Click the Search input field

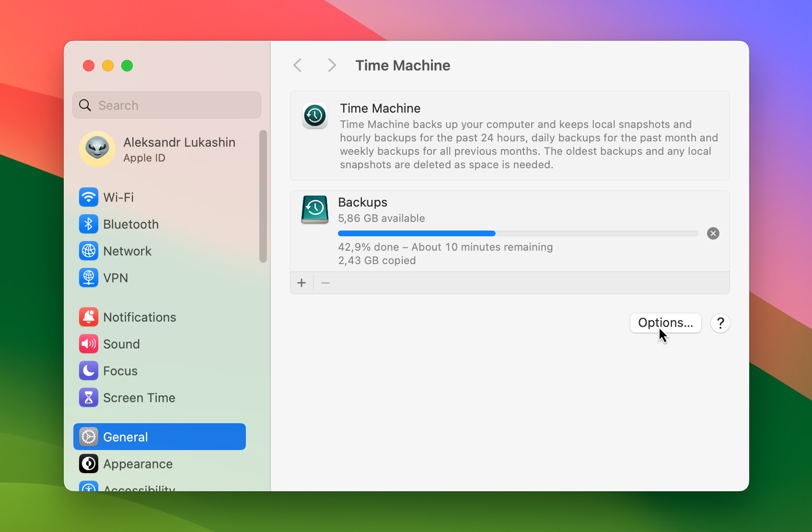point(167,105)
